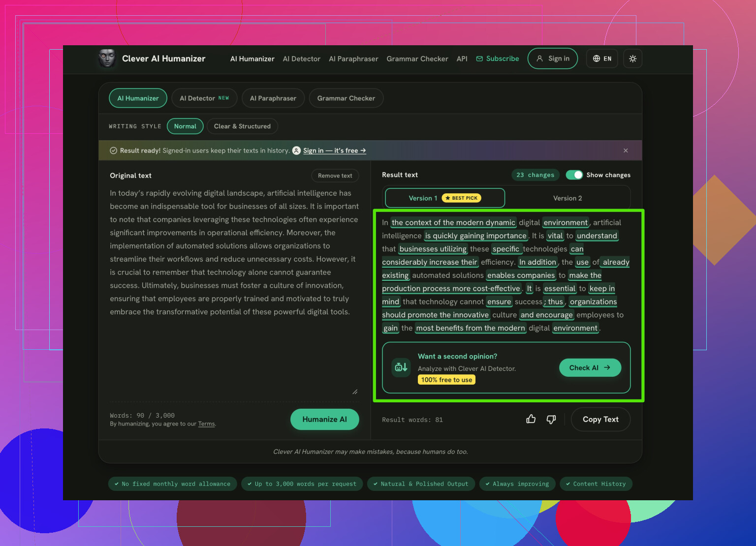This screenshot has width=756, height=546.
Task: Click the 'Words: 90 / 3,000' counter
Action: tap(142, 415)
